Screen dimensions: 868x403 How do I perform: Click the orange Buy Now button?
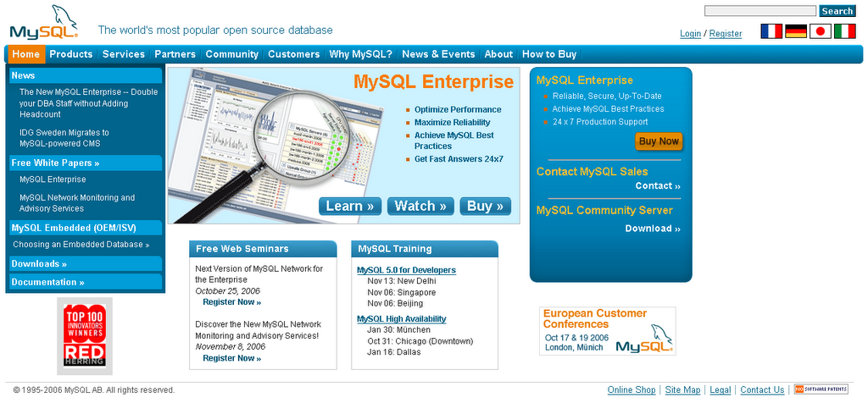tap(659, 141)
